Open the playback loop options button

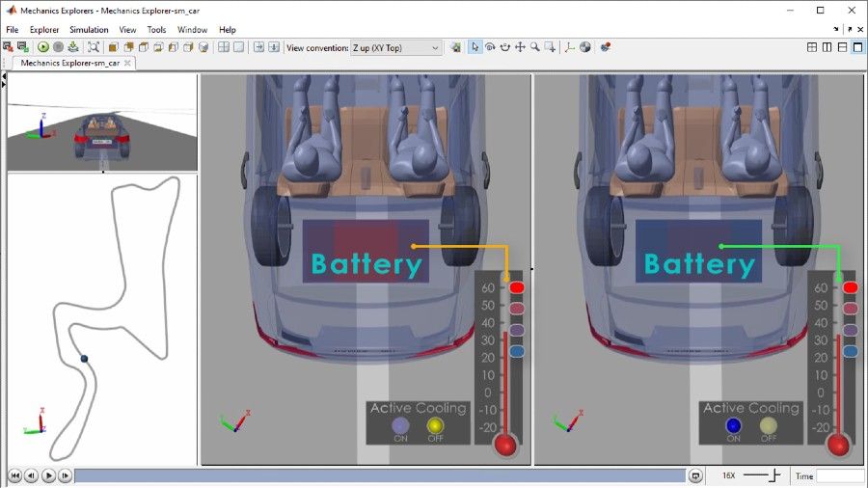coord(695,475)
